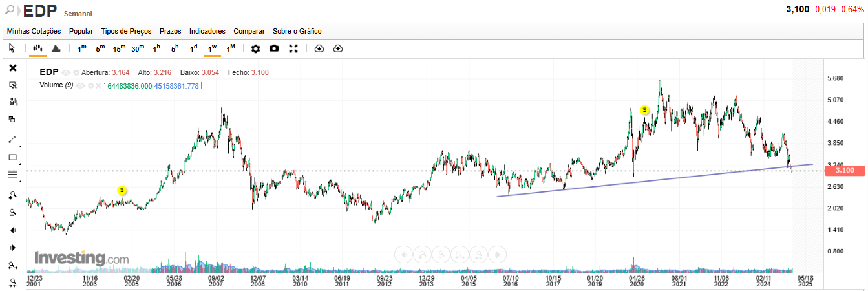Click the EDP symbol title at top
The image size is (868, 291).
coord(40,10)
